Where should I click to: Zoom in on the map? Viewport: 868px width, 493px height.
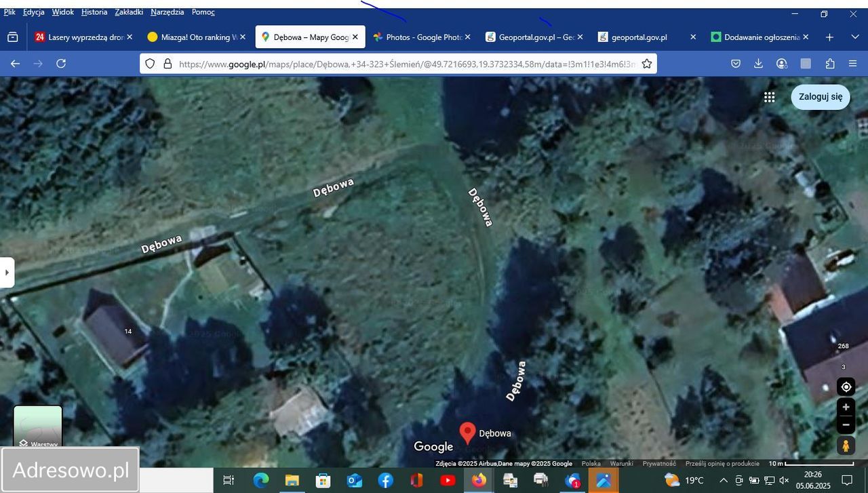tap(846, 408)
